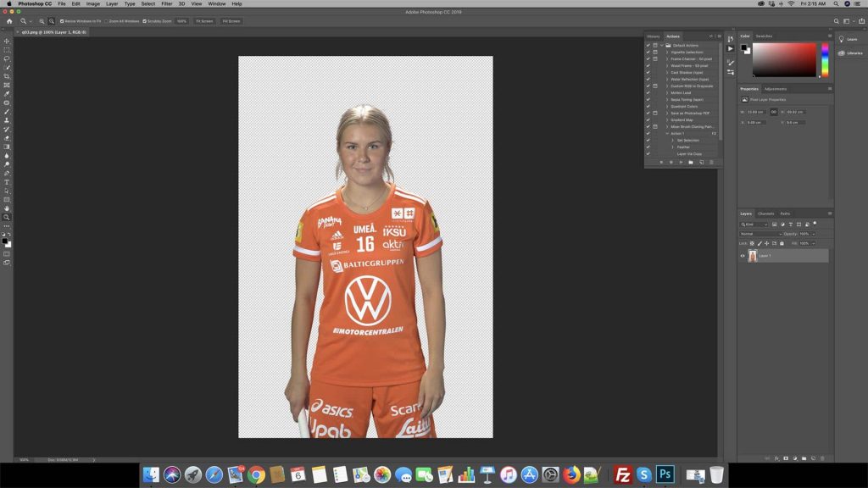Choose Zoom Out mode in options bar

pos(52,21)
